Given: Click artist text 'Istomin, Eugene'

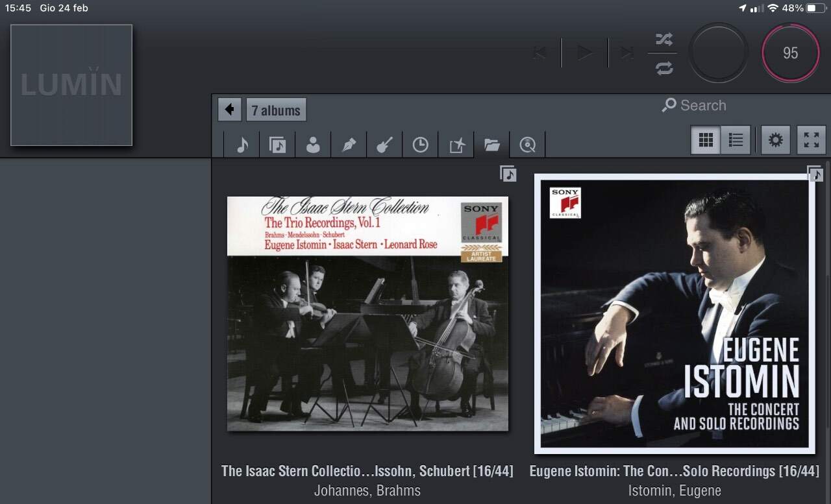Looking at the screenshot, I should click(x=675, y=490).
